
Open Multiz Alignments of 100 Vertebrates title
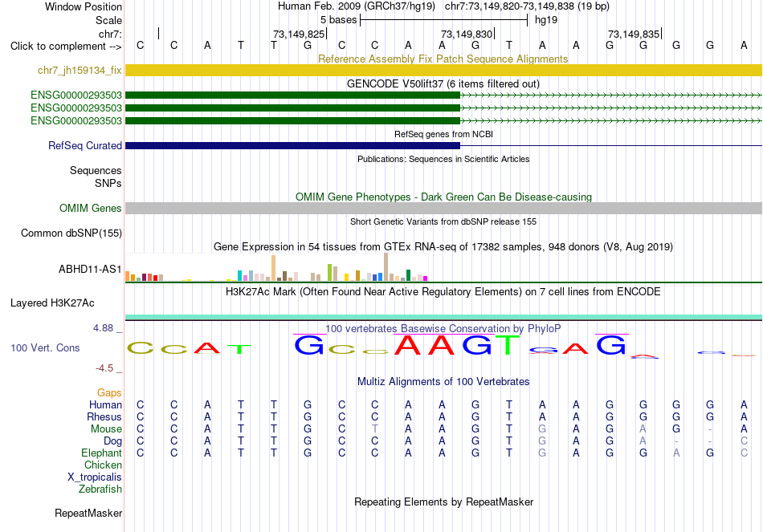pos(443,381)
